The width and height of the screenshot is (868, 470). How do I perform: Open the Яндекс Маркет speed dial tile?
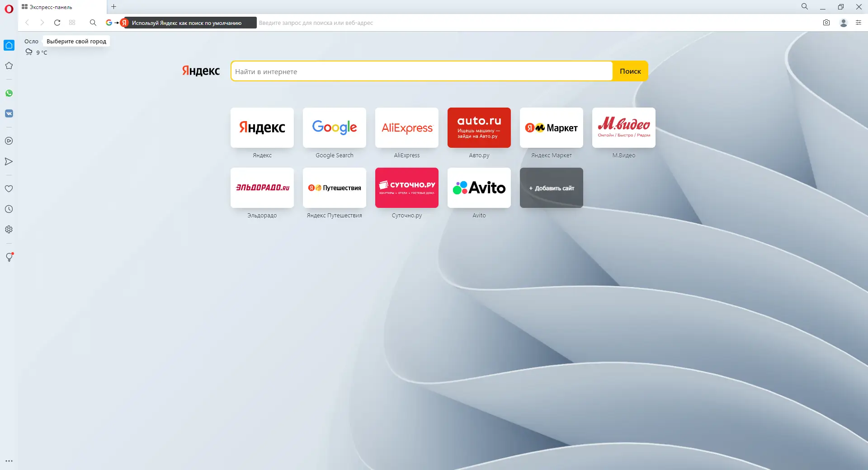tap(552, 127)
